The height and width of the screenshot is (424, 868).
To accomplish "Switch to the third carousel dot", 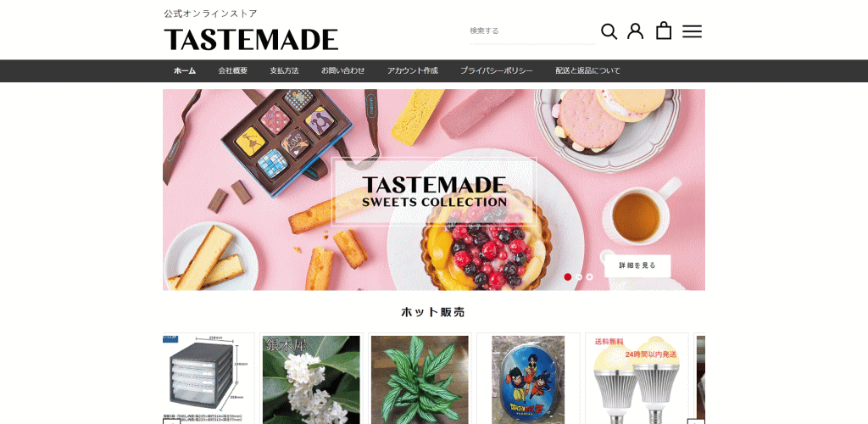I will click(x=590, y=276).
